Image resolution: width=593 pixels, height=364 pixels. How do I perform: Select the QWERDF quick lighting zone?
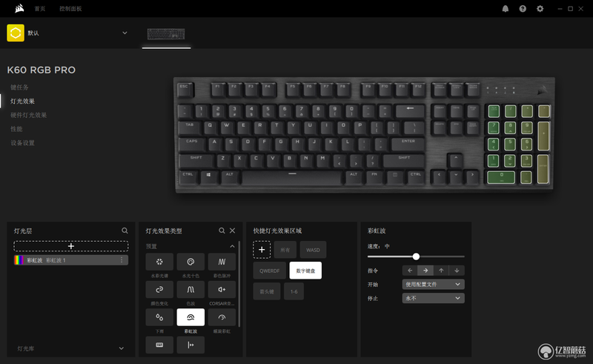269,271
